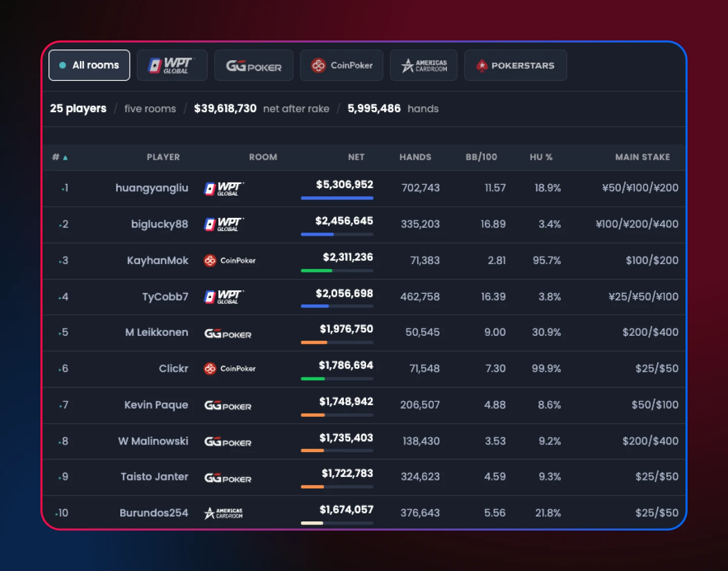Open player M Leikkonen
The image size is (728, 571).
point(157,332)
